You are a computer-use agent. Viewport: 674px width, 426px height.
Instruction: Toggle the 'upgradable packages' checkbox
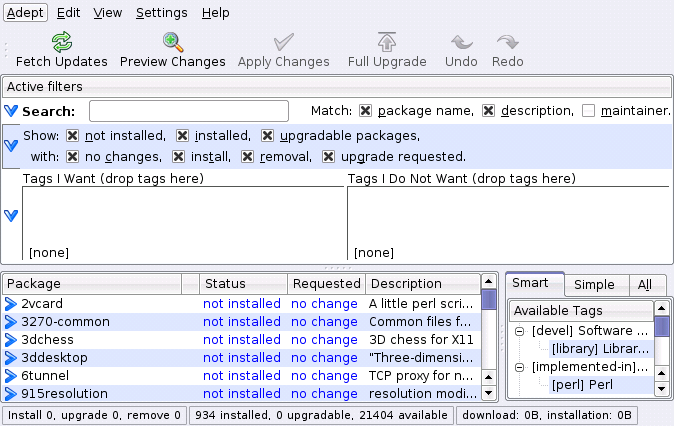[268, 136]
